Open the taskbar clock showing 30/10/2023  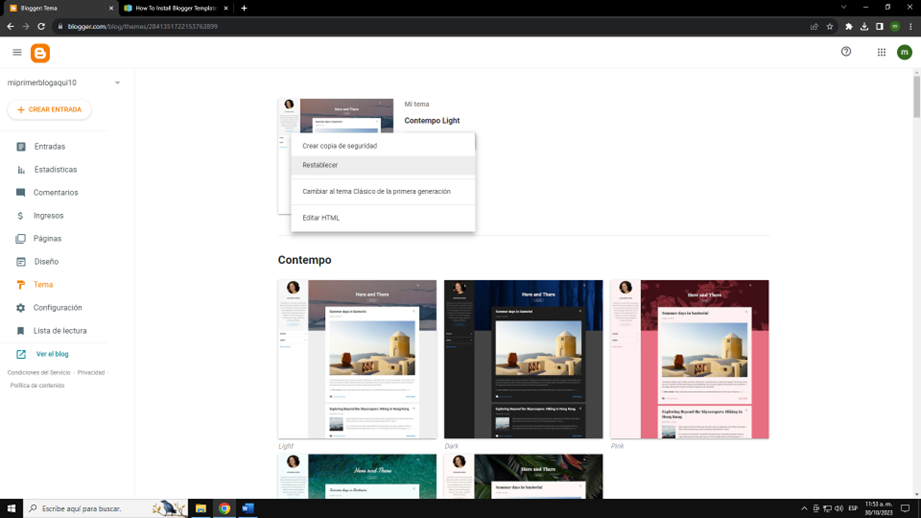click(x=878, y=509)
